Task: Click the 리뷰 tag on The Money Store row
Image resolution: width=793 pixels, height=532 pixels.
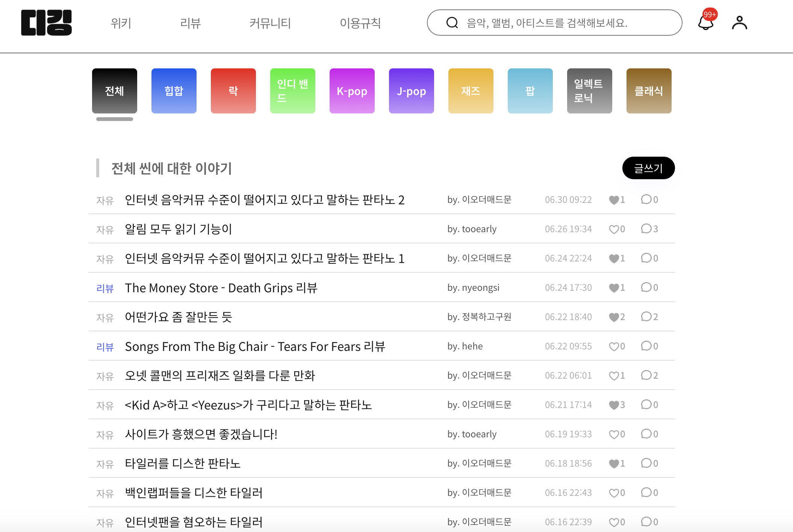Action: pos(105,289)
